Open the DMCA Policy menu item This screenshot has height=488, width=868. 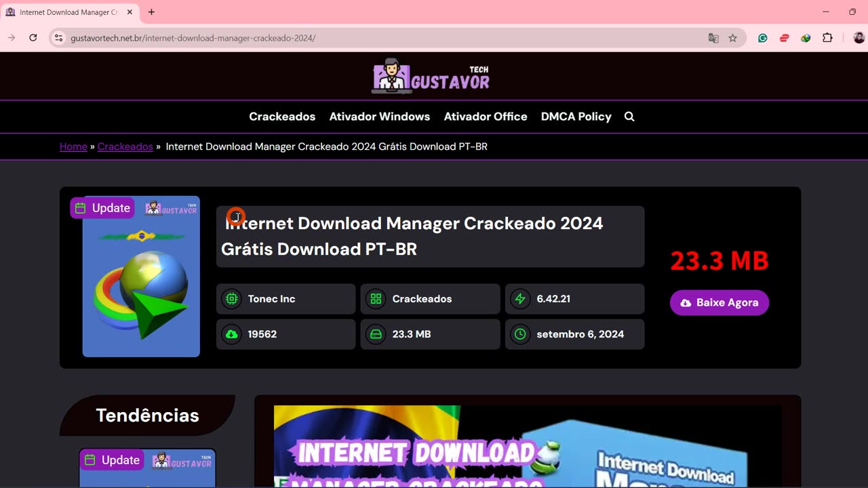pos(576,117)
